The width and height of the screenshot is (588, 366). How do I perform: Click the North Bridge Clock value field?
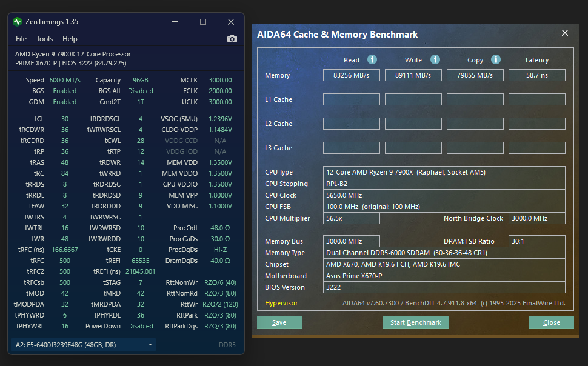(x=537, y=218)
